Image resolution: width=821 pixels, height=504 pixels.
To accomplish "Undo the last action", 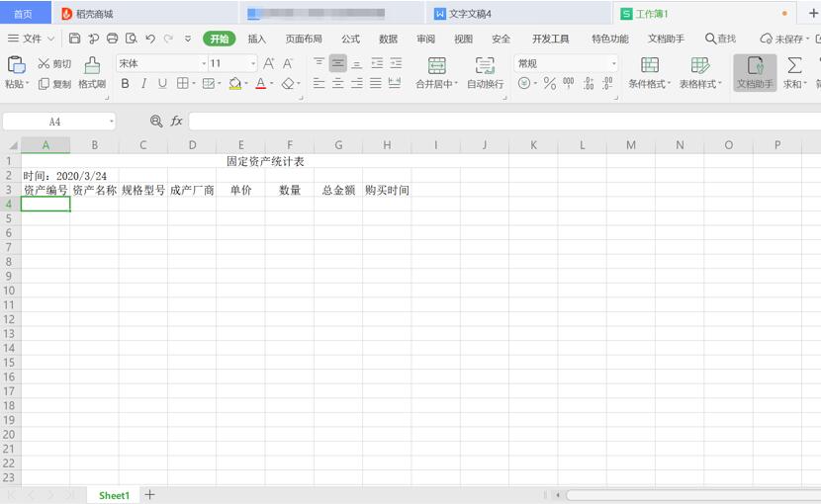I will (150, 39).
